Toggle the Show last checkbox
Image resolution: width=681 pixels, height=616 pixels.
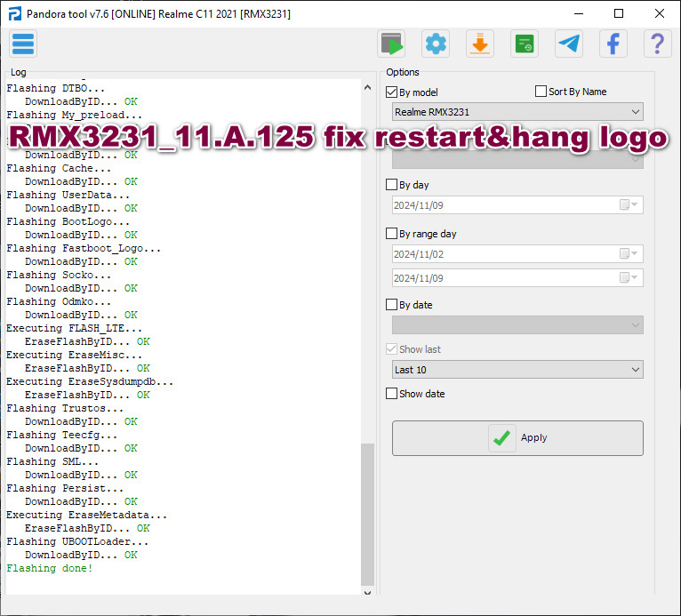pyautogui.click(x=391, y=349)
